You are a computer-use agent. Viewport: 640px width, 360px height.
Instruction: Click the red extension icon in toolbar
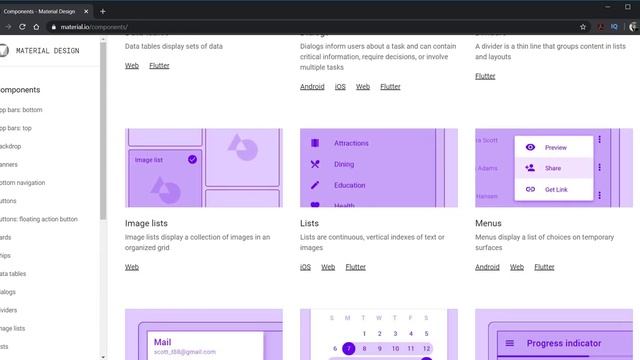point(601,27)
